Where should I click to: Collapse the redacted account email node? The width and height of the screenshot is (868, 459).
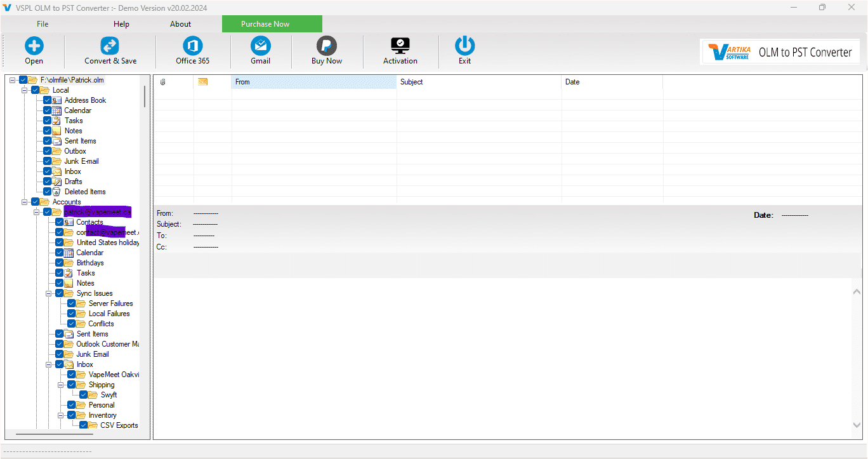[x=37, y=212]
